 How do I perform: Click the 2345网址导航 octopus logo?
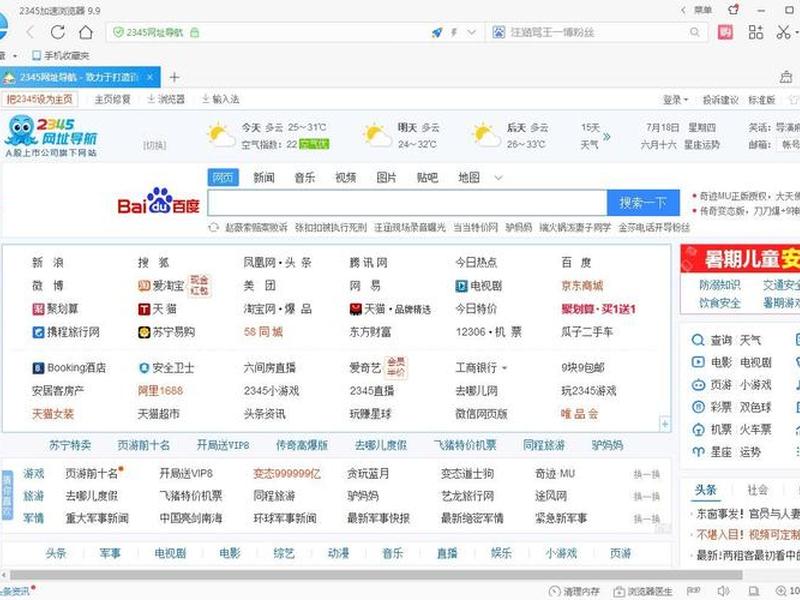pos(51,136)
